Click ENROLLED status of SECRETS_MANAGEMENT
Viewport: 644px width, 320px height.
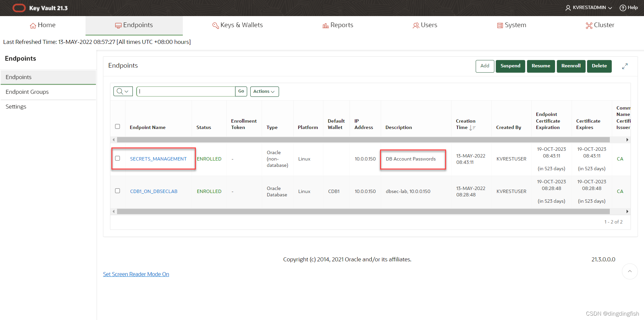tap(209, 159)
